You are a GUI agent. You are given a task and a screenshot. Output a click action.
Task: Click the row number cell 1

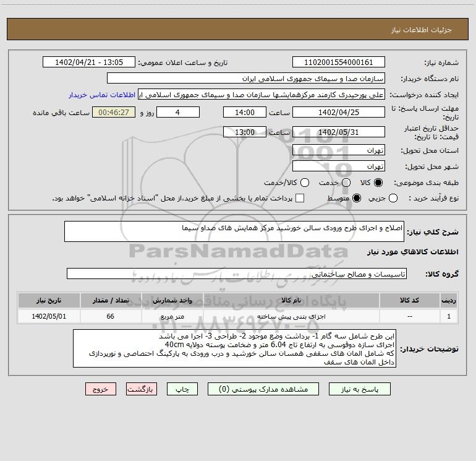coord(449,316)
